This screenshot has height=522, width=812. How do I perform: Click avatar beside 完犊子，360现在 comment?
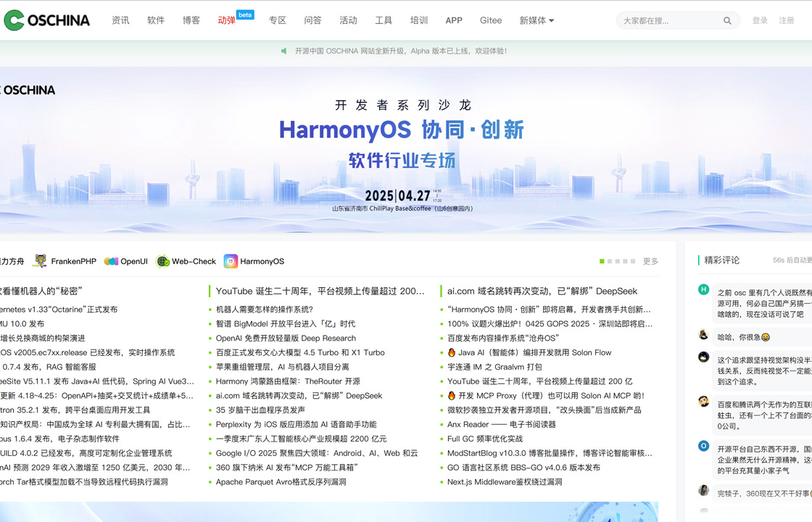tap(703, 490)
